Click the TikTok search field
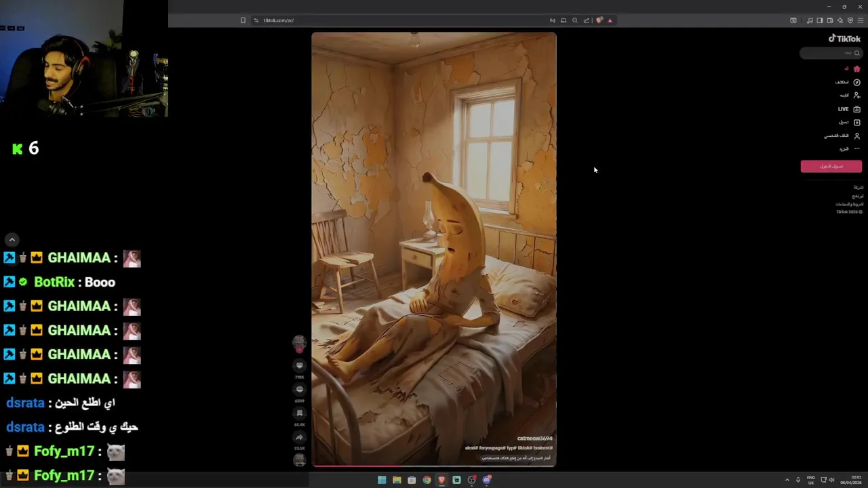This screenshot has height=488, width=868. pos(831,53)
